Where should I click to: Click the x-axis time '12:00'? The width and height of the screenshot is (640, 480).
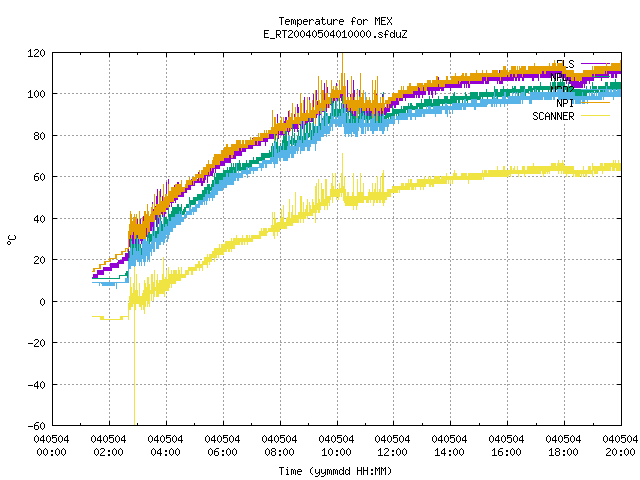[393, 453]
